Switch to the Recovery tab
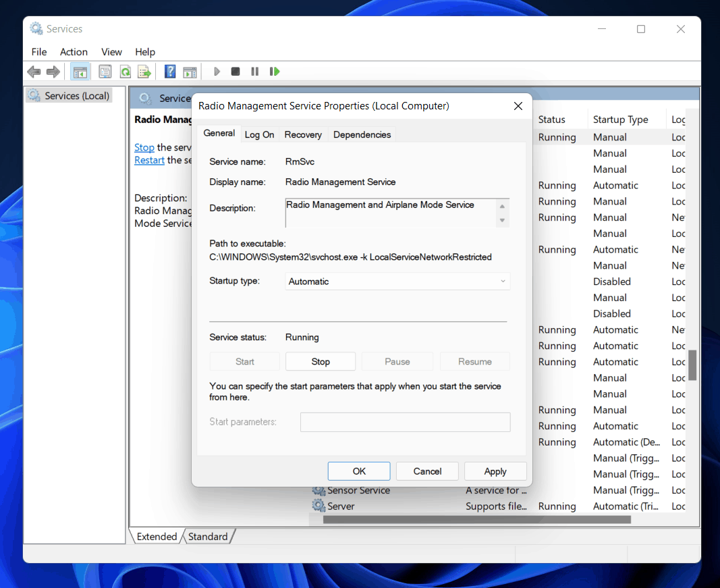This screenshot has height=588, width=720. coord(303,134)
